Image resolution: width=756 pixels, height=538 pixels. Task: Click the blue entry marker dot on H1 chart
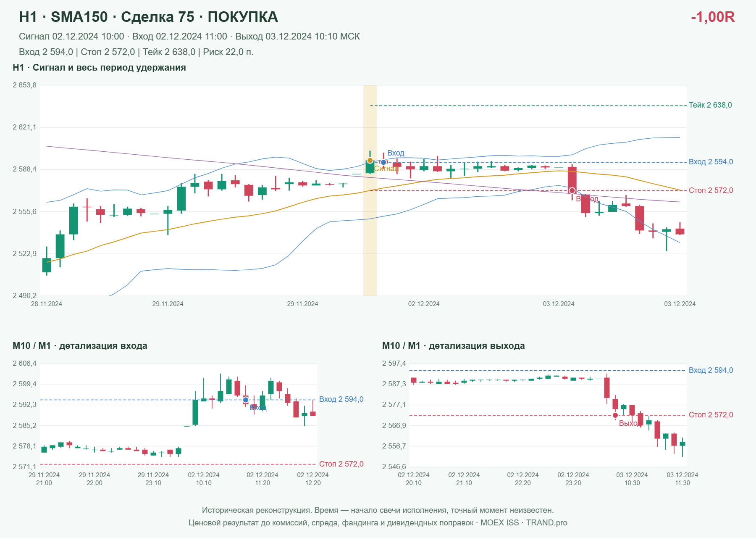(383, 162)
